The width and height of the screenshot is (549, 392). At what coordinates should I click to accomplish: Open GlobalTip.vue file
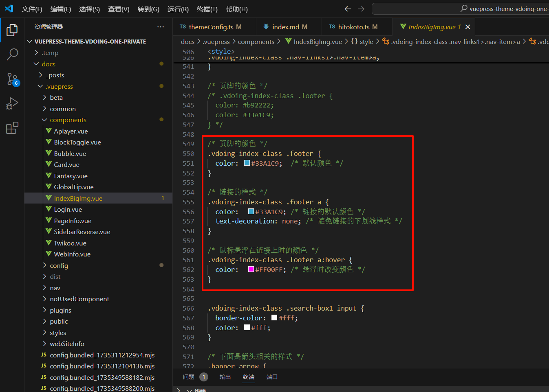(x=98, y=187)
